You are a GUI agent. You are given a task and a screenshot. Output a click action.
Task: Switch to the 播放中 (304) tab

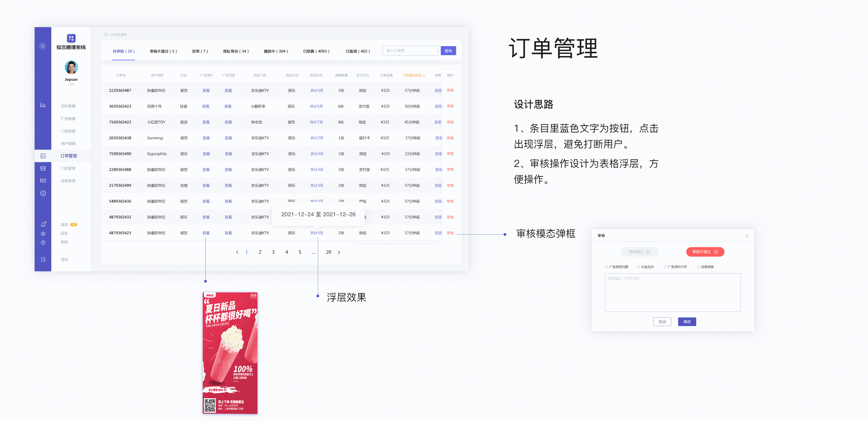[276, 51]
